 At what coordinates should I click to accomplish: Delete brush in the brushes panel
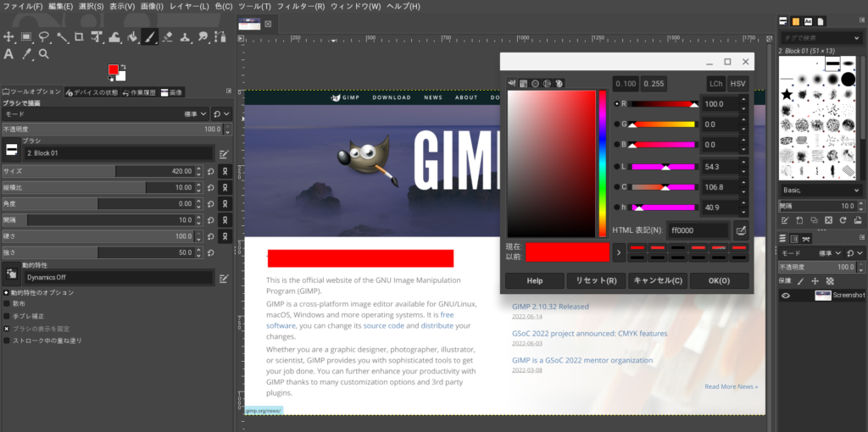[x=828, y=220]
